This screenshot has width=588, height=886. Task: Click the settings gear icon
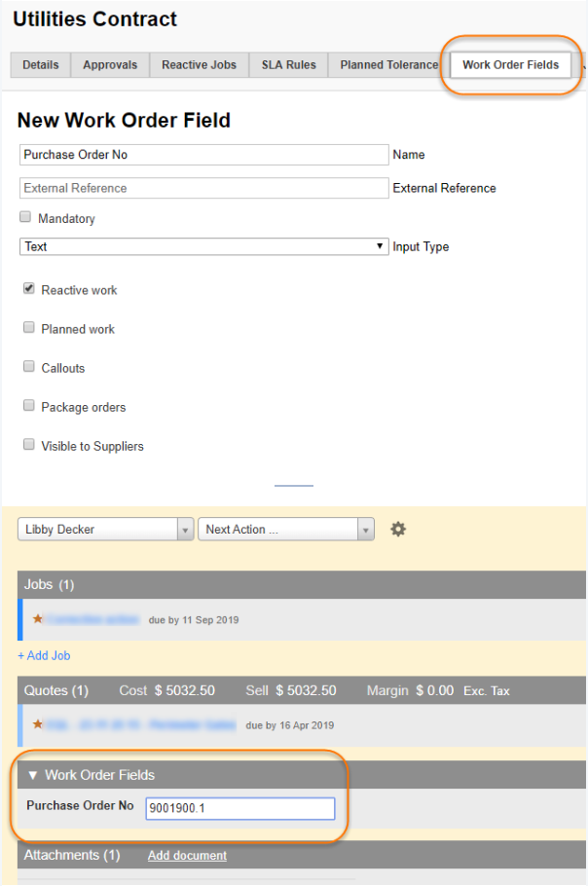pyautogui.click(x=398, y=529)
